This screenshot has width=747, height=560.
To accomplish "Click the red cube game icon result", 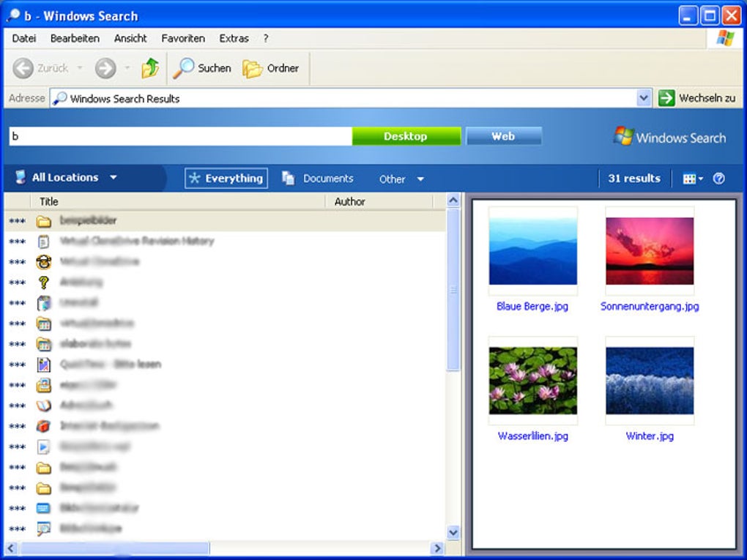I will click(x=43, y=426).
